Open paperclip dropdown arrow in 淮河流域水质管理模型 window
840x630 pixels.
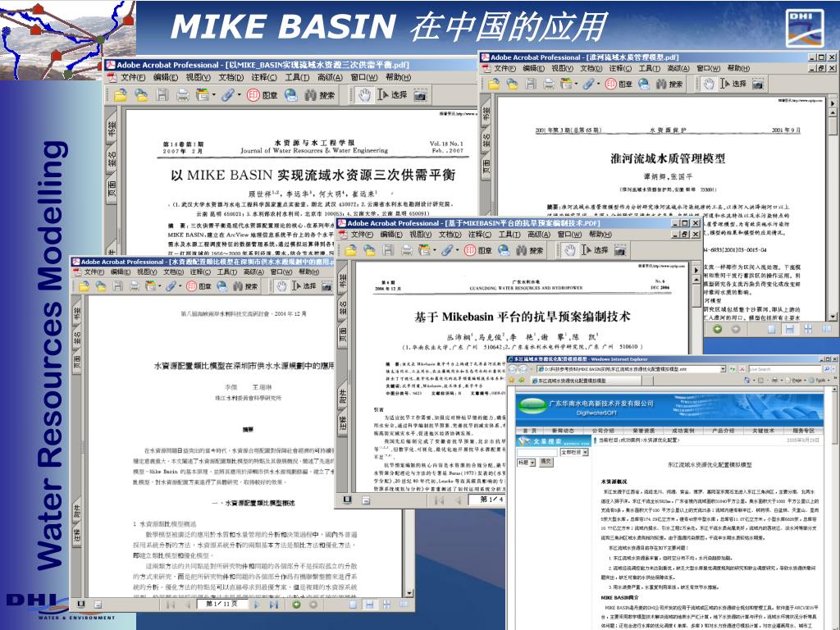click(x=598, y=84)
